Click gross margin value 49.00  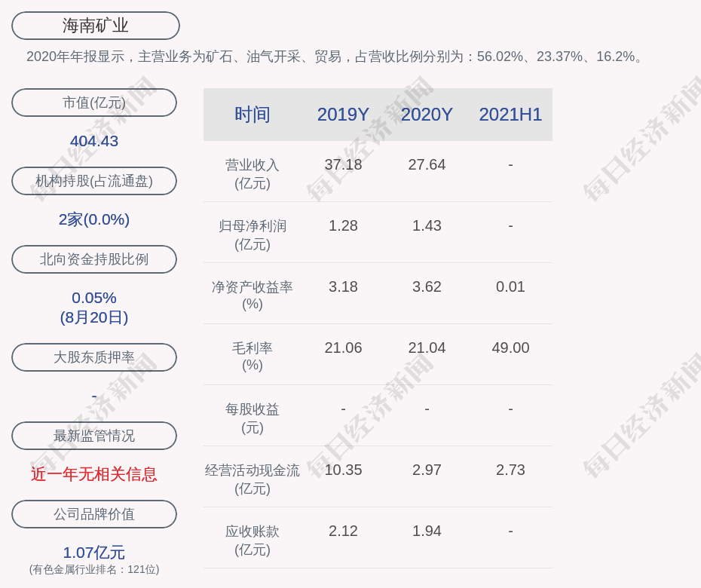tap(510, 348)
